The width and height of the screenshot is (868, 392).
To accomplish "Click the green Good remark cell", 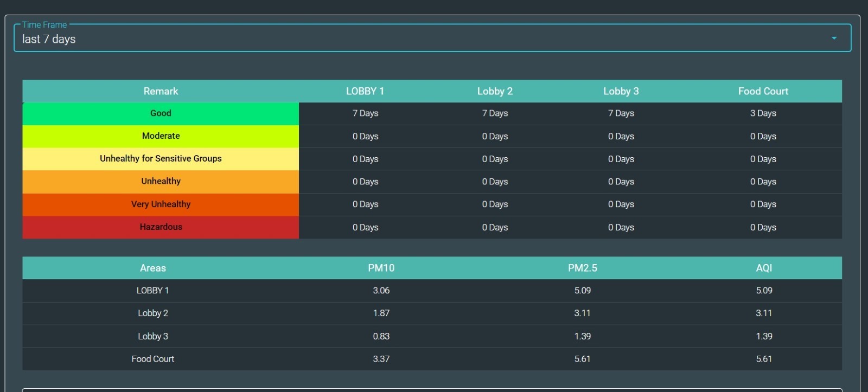I will [x=161, y=113].
